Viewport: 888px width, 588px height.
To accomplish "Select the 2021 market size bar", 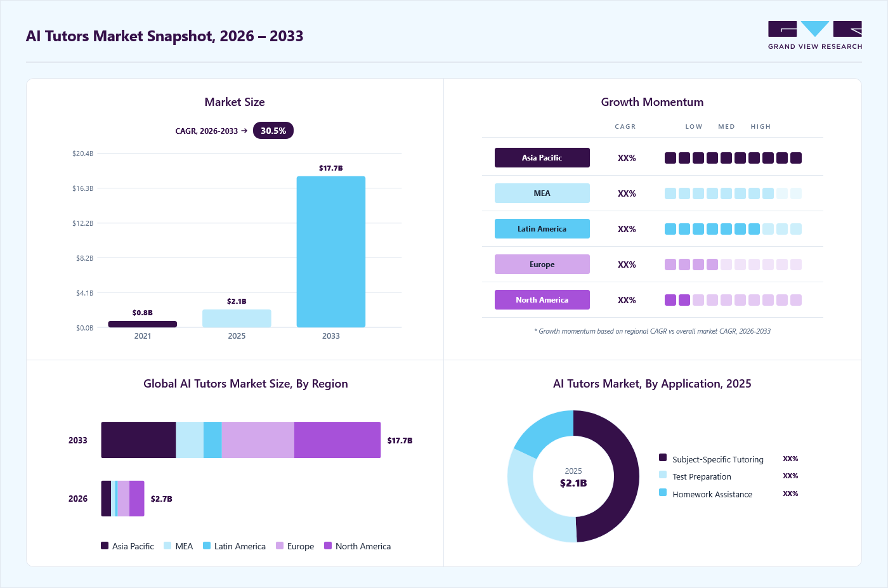I will point(143,324).
